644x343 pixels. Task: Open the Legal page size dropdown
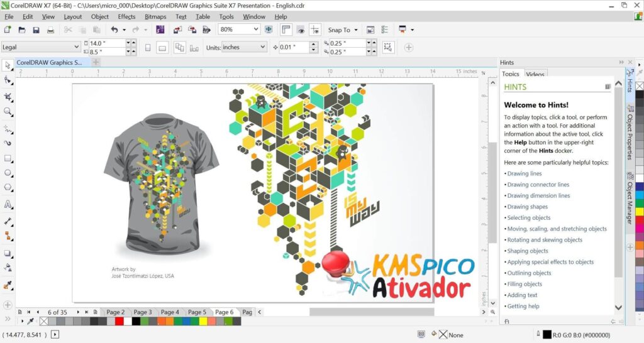click(x=76, y=47)
